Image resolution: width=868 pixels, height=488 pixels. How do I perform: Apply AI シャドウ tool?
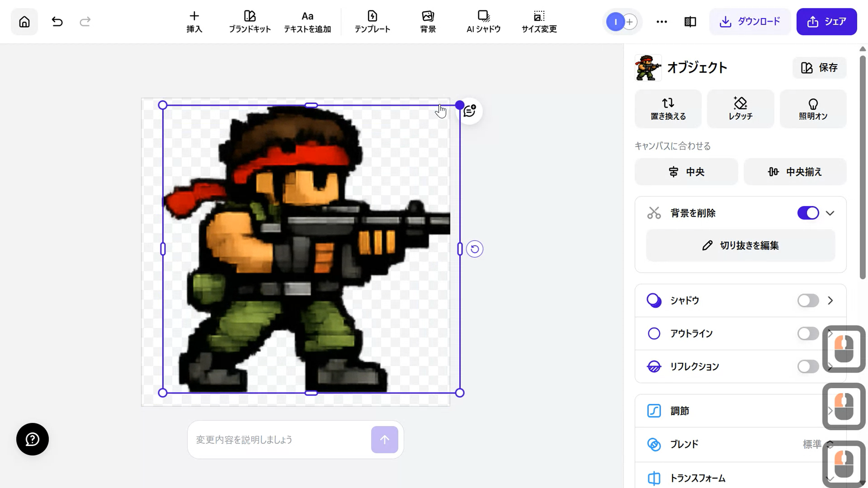click(x=483, y=22)
